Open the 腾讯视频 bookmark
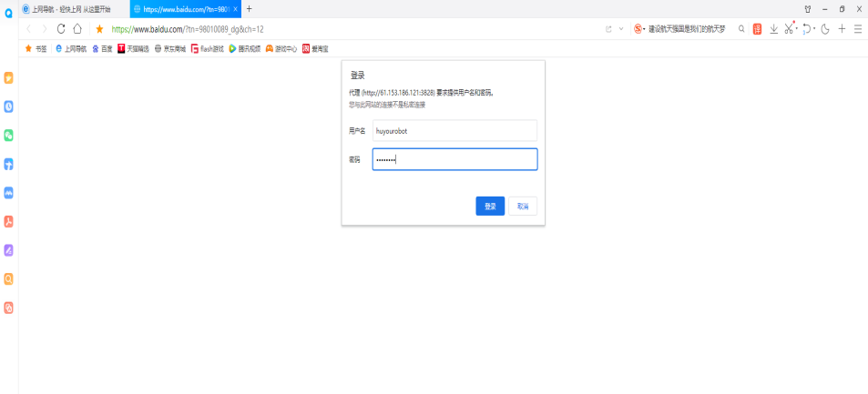 tap(245, 49)
